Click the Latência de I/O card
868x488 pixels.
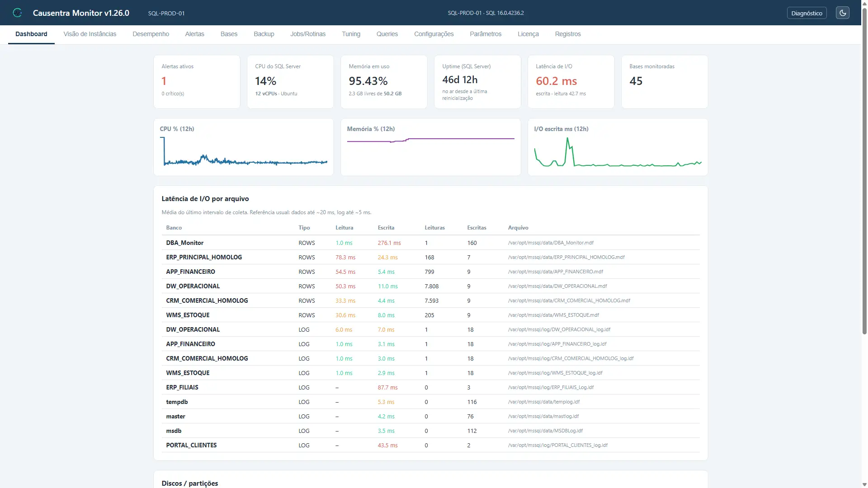[x=571, y=82]
